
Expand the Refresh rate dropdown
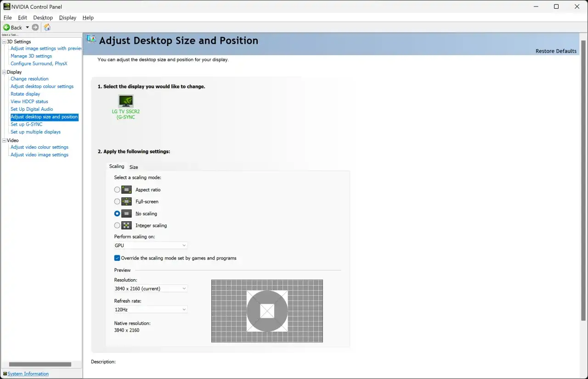151,310
